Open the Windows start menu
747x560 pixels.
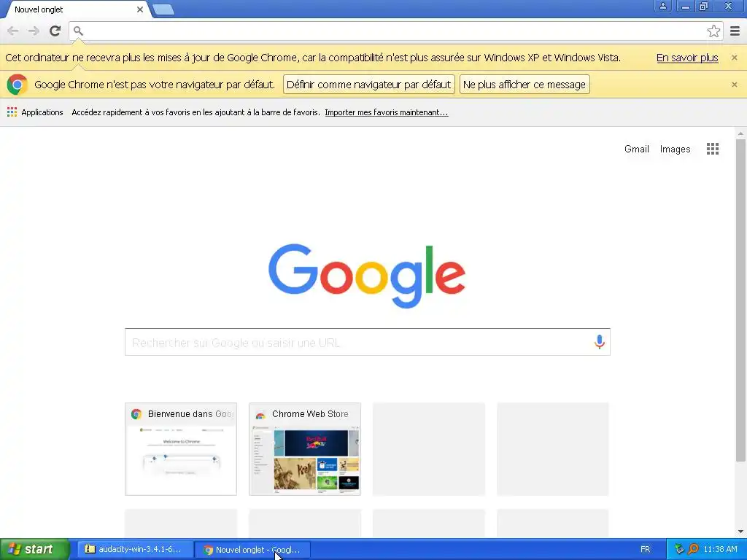(35, 549)
